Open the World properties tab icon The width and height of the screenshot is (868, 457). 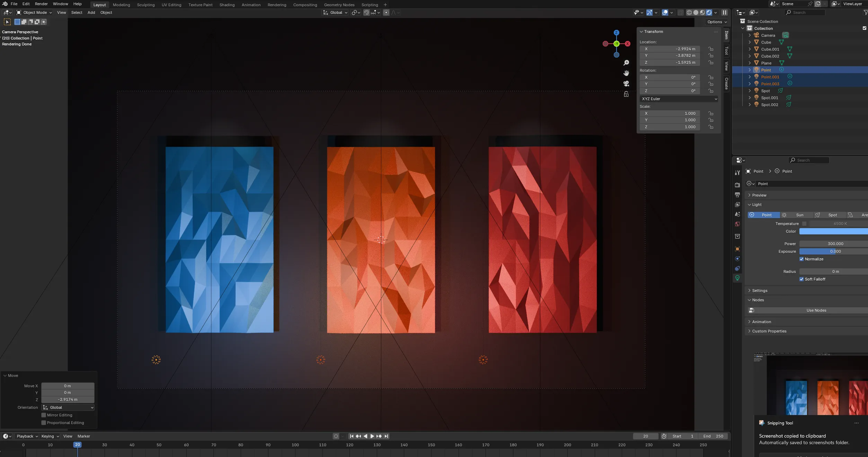click(737, 224)
